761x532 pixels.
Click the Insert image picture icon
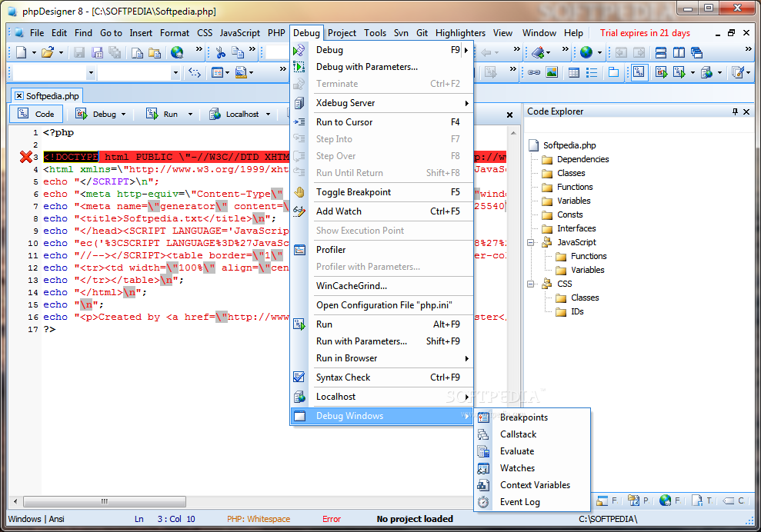pos(552,73)
